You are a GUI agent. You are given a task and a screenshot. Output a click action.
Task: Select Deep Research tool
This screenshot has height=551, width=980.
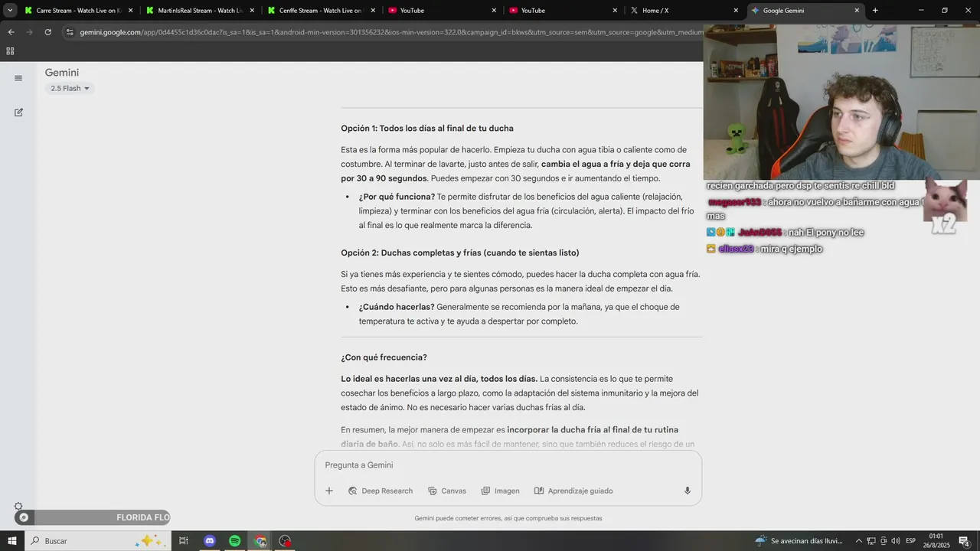coord(381,491)
